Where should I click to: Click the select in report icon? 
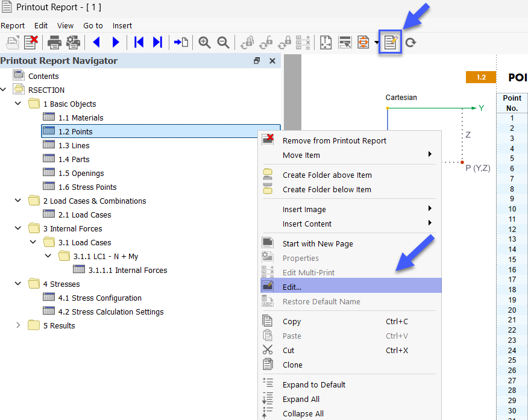click(x=345, y=42)
